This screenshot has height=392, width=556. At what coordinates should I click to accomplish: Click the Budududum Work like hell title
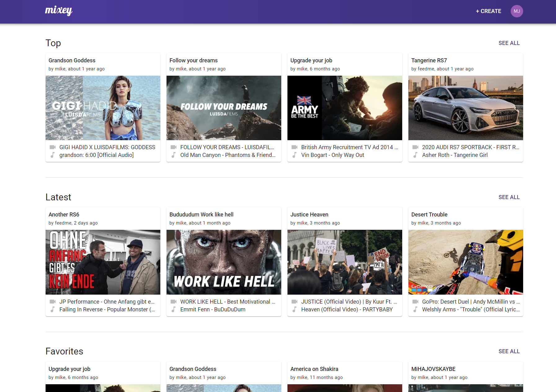coord(202,215)
